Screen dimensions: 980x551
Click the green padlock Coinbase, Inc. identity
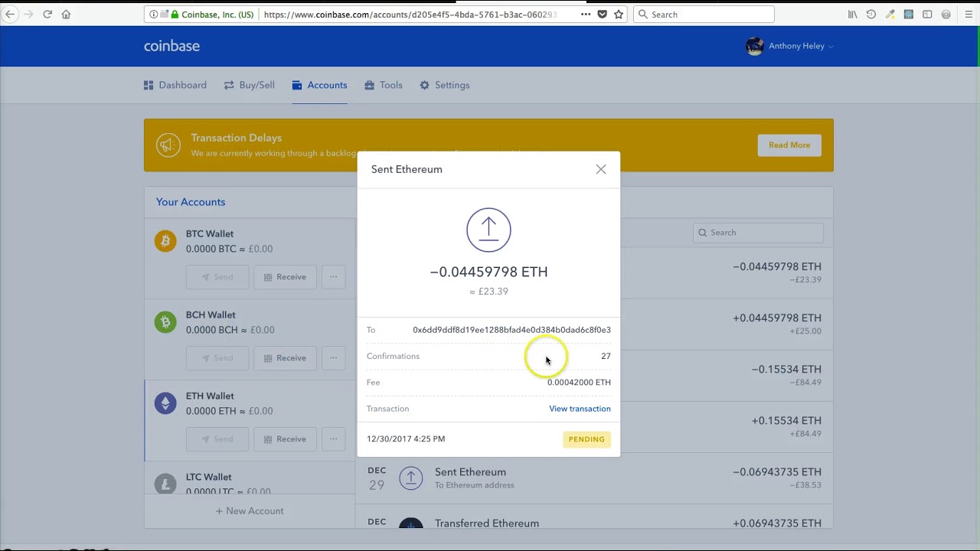click(212, 15)
